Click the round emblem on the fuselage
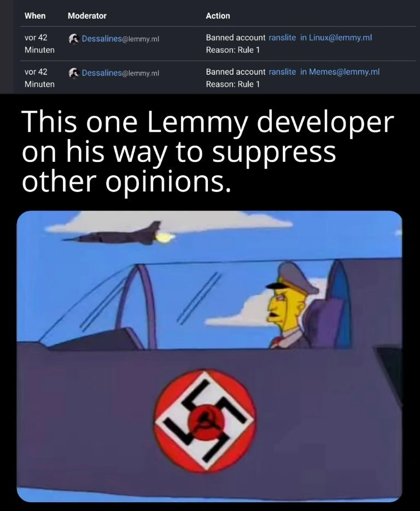The image size is (420, 511). [205, 420]
